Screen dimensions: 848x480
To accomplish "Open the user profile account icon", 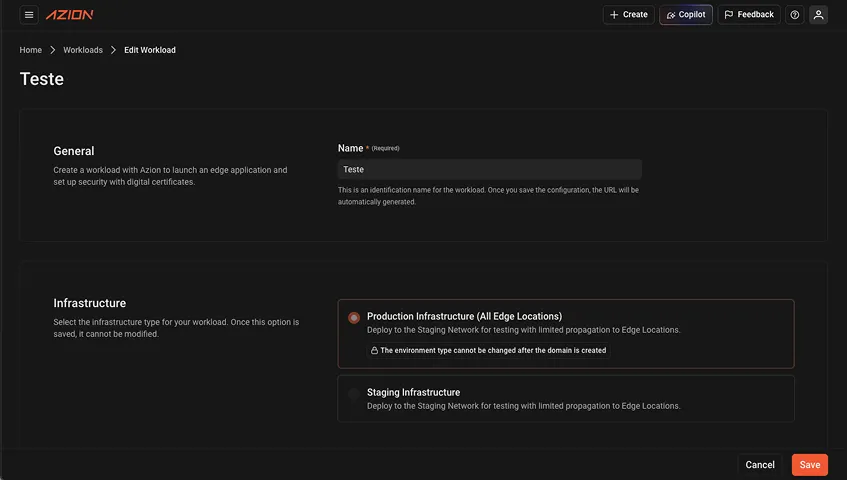I will click(818, 15).
